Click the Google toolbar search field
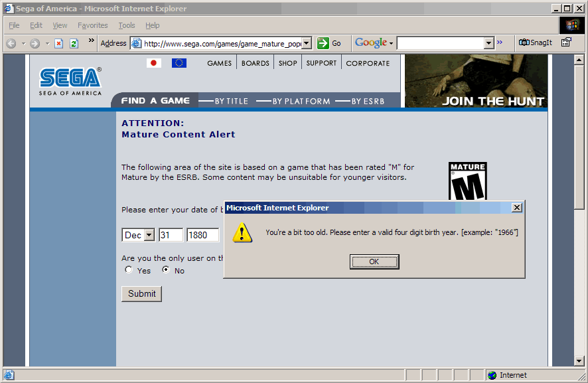The width and height of the screenshot is (588, 383). (441, 43)
